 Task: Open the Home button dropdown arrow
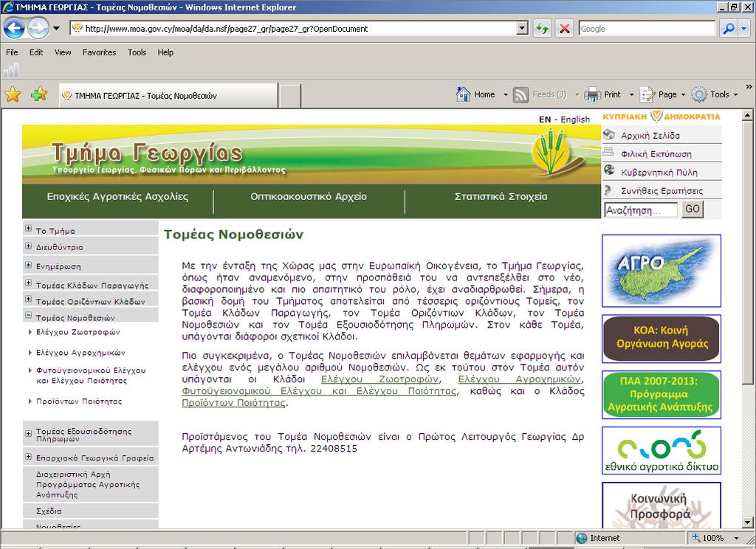pos(506,94)
